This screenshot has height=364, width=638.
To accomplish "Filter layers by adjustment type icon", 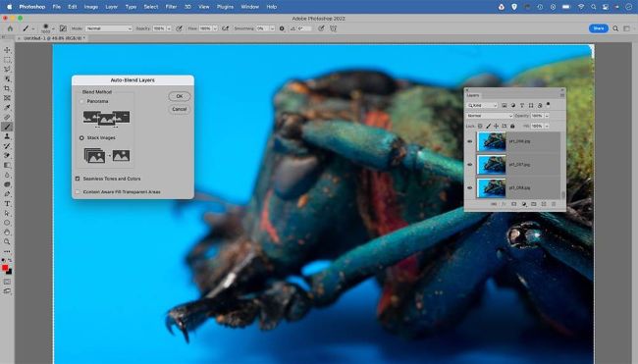I will coord(513,105).
